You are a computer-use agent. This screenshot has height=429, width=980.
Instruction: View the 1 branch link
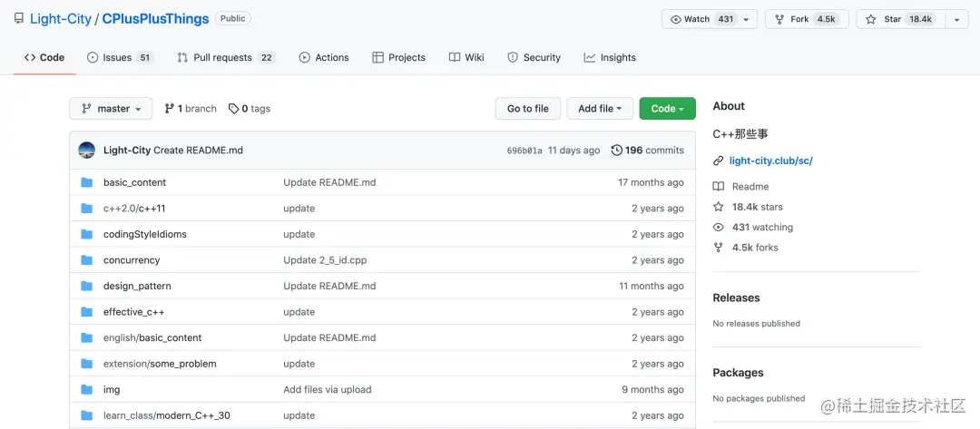191,109
